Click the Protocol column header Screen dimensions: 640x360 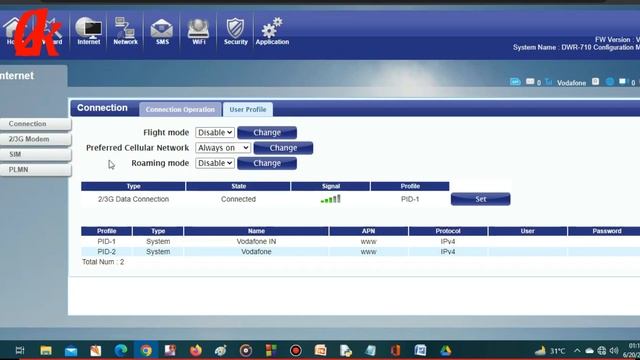(448, 231)
